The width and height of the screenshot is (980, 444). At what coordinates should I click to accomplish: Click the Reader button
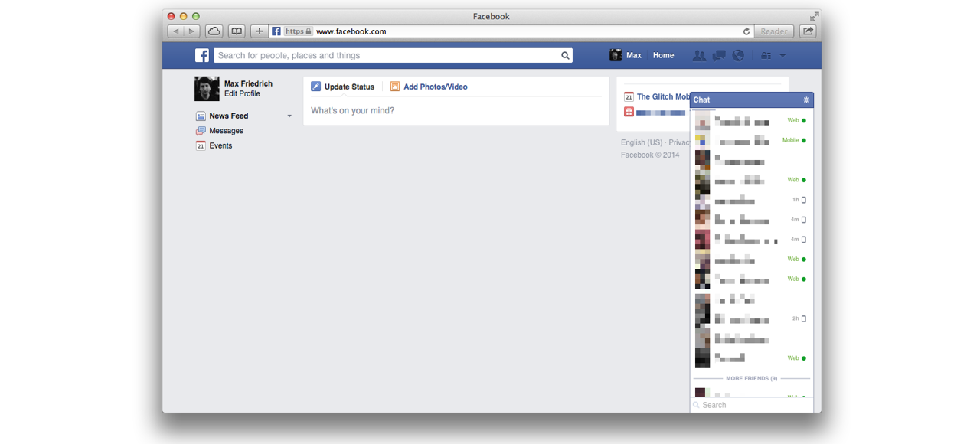coord(774,31)
